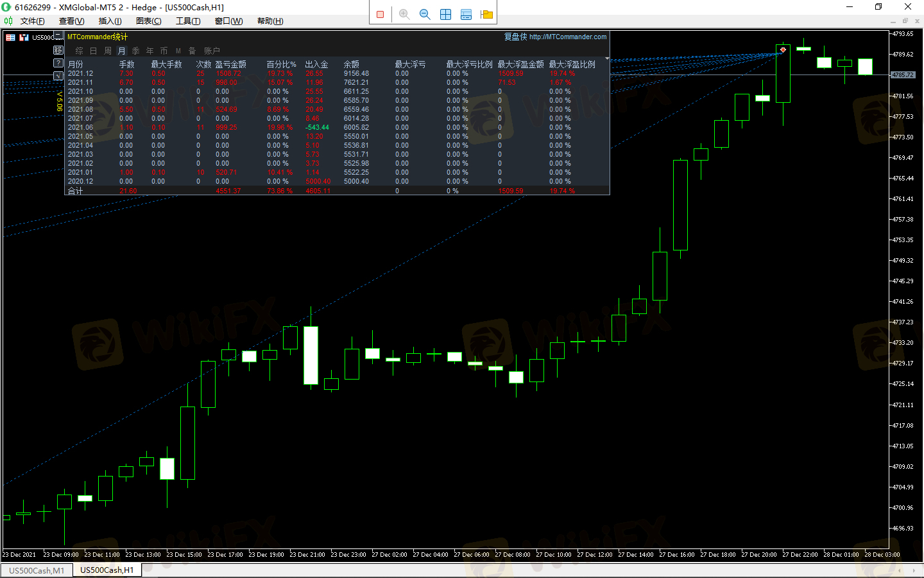The image size is (924, 578).
Task: Click the question mark help button
Action: 58,63
